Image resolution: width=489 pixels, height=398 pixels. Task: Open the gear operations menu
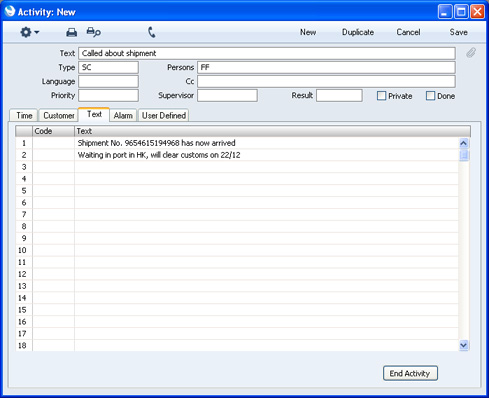[29, 32]
